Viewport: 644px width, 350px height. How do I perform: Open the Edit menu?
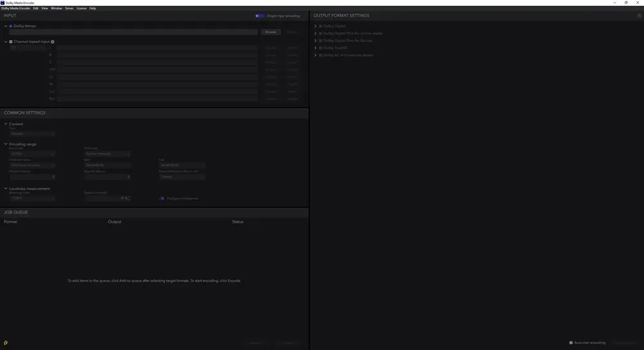click(35, 8)
